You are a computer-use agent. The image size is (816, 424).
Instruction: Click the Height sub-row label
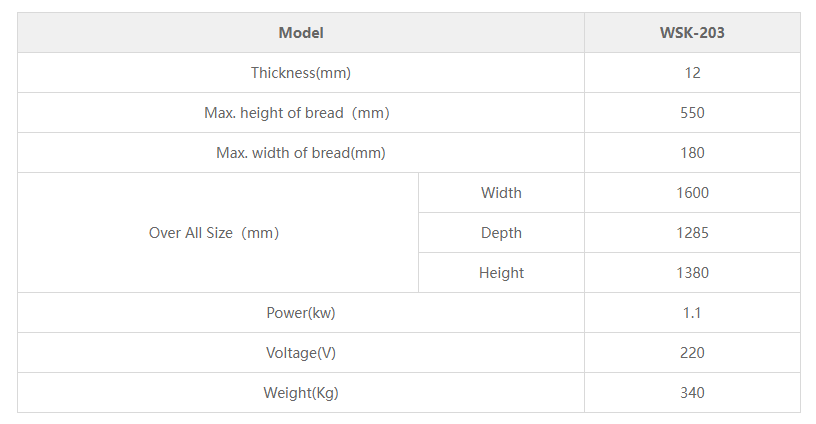[501, 273]
